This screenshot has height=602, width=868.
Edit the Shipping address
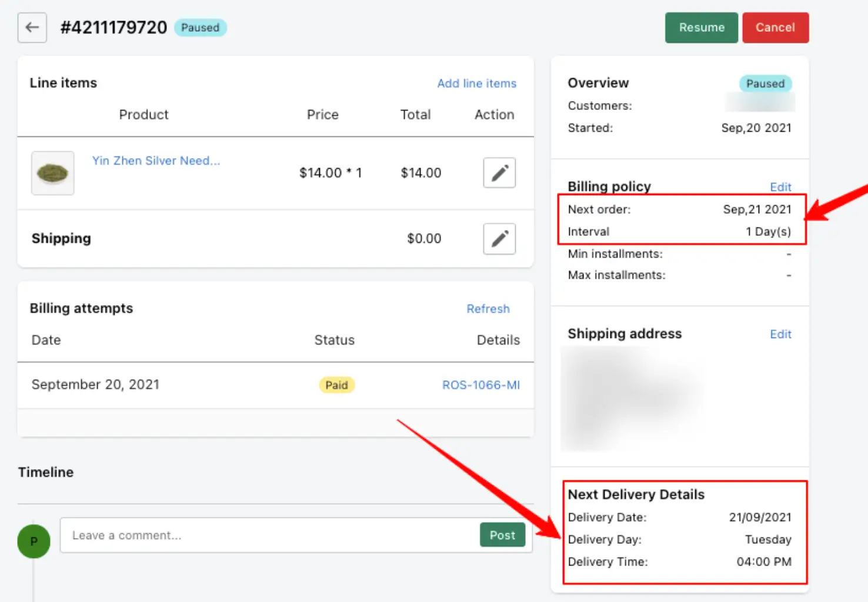pyautogui.click(x=780, y=334)
